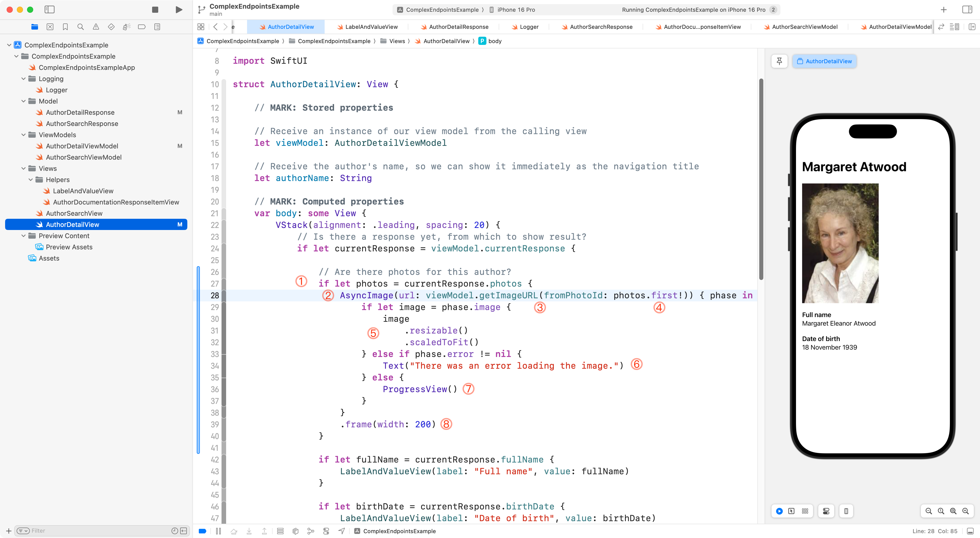Toggle the left navigator sidebar
This screenshot has height=538, width=980.
click(x=50, y=9)
